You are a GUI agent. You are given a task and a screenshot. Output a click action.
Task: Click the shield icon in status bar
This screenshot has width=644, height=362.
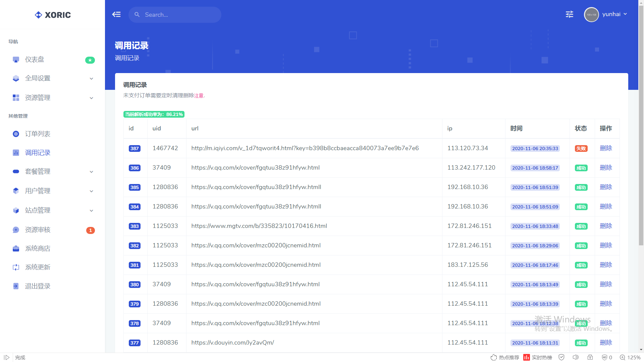coord(561,357)
